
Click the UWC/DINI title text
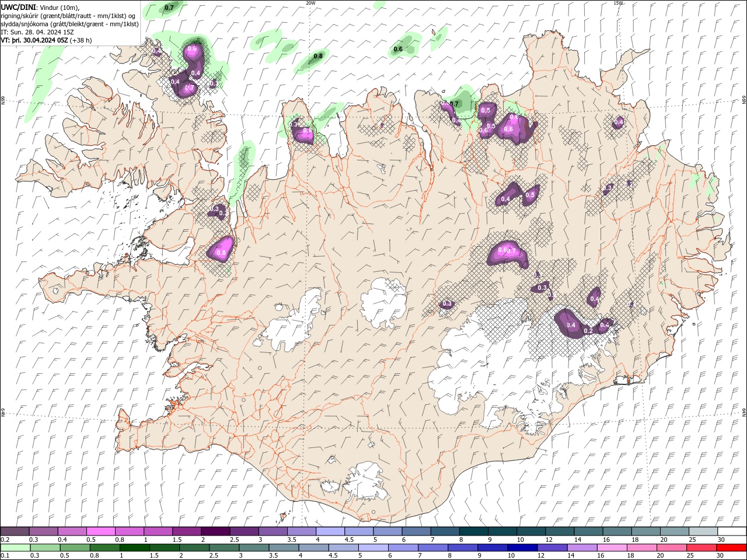tap(19, 6)
